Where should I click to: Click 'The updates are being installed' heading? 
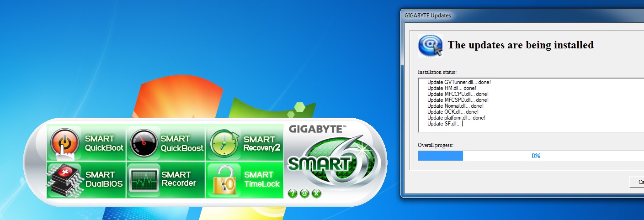[x=521, y=45]
